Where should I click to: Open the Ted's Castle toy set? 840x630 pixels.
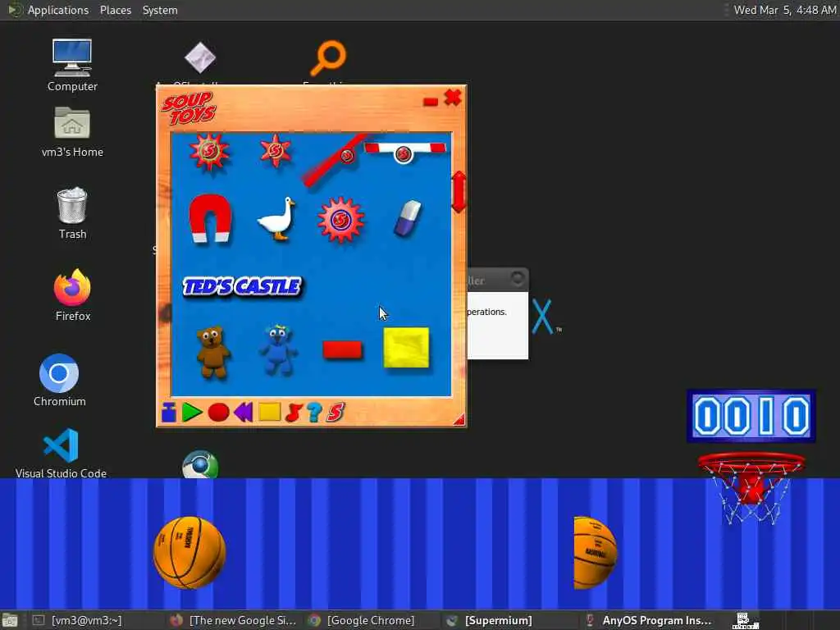coord(243,286)
